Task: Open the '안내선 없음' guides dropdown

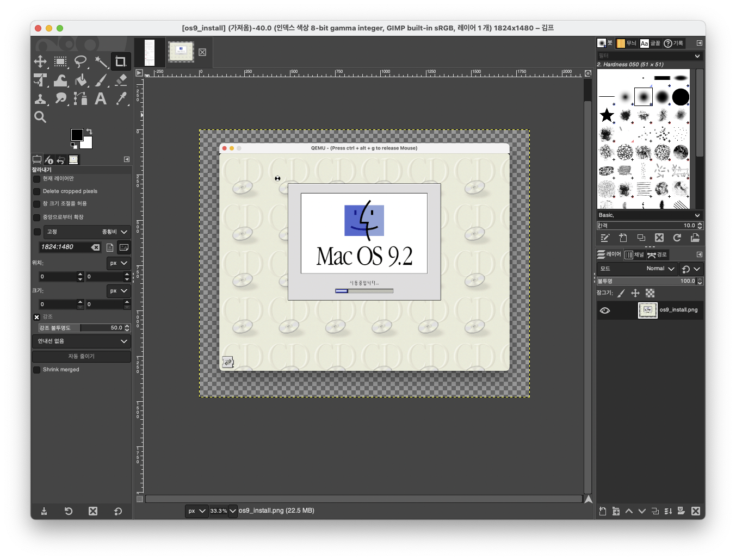Action: point(82,341)
